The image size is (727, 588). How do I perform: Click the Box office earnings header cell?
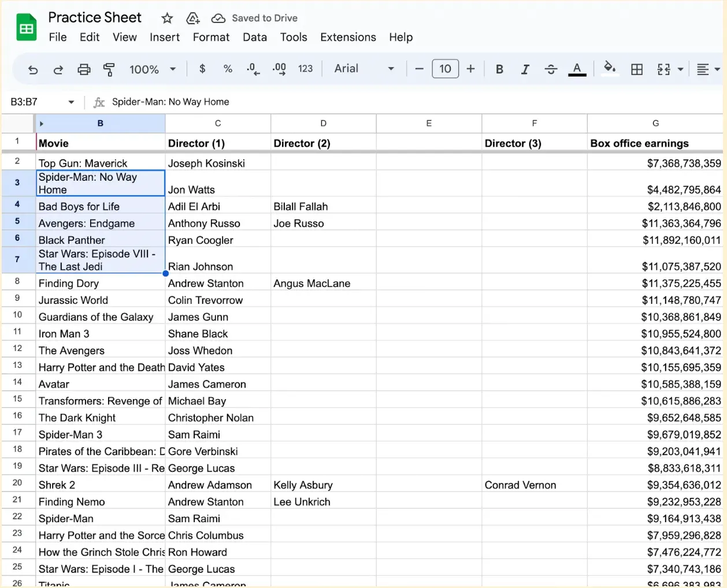tap(655, 143)
